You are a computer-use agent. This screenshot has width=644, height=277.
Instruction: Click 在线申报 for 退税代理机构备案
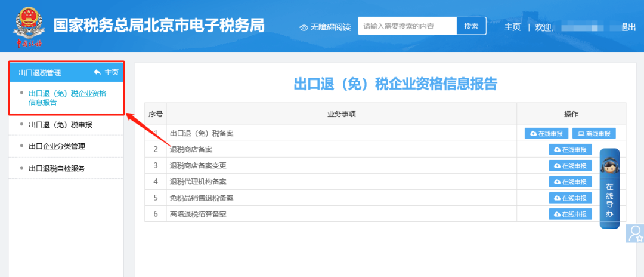click(x=571, y=181)
